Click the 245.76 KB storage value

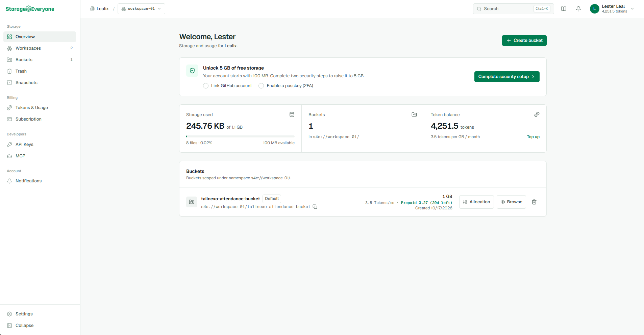205,126
